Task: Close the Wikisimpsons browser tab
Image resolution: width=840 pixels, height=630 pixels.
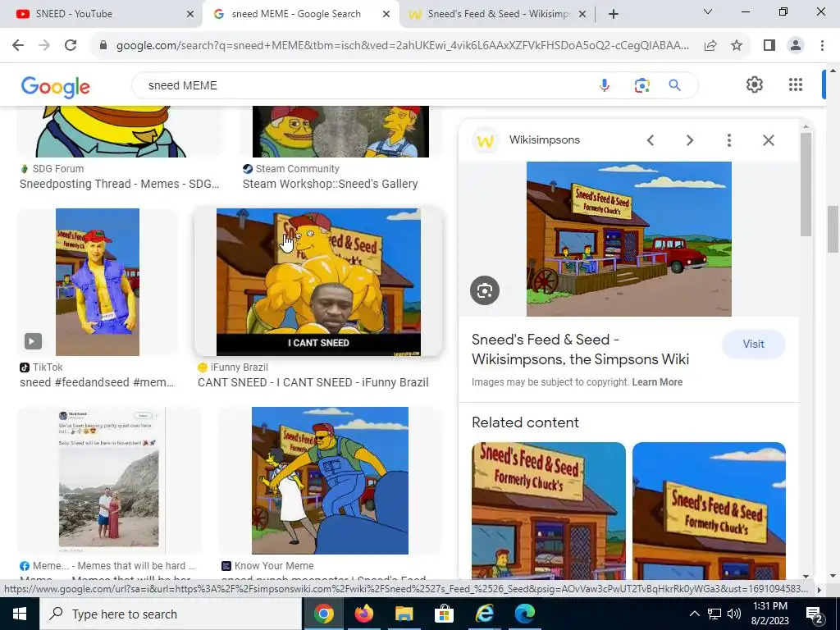Action: point(583,15)
